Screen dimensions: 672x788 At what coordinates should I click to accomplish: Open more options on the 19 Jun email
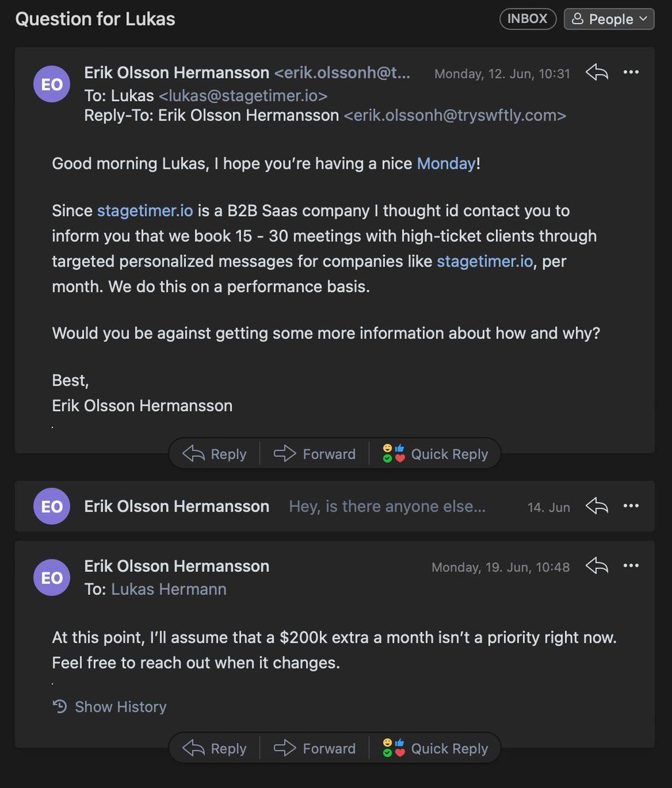click(x=631, y=566)
